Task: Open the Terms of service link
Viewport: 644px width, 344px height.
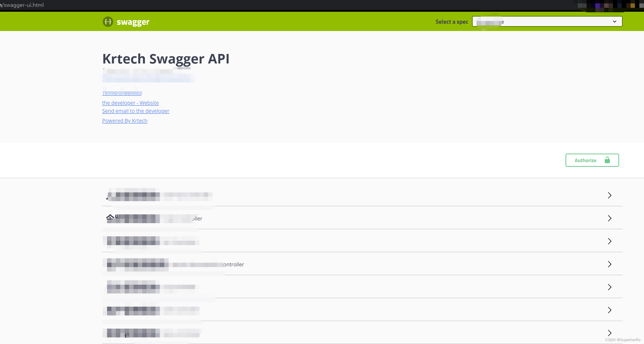Action: click(x=122, y=93)
